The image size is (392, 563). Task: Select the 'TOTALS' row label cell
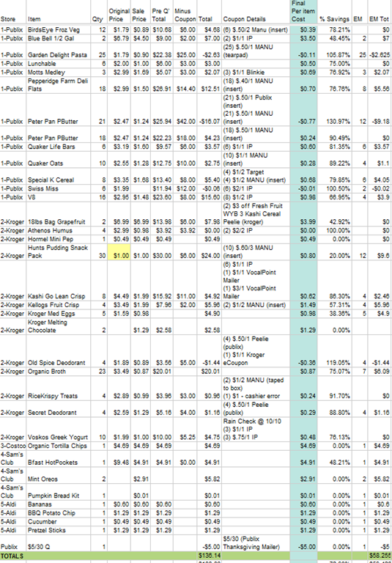point(13,556)
